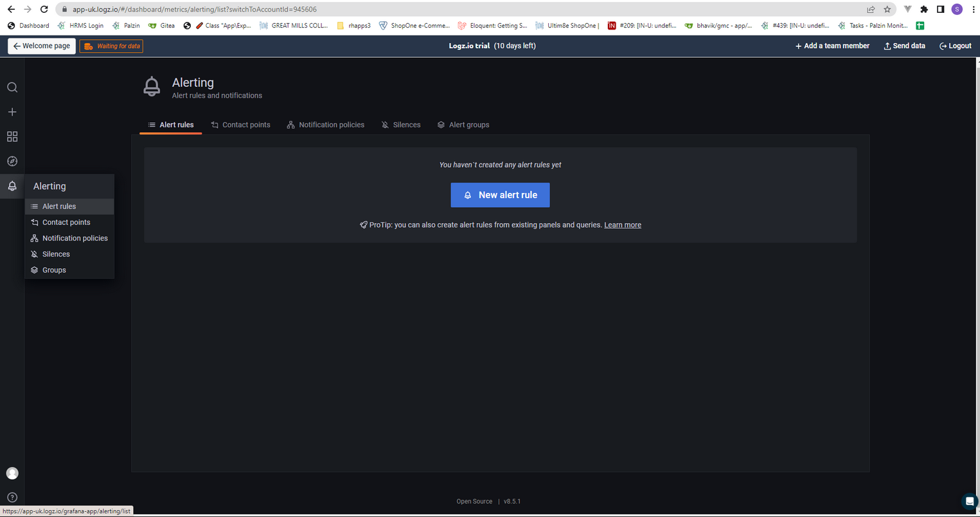Open the browser extensions puzzle icon
The width and height of the screenshot is (980, 517).
coord(924,9)
